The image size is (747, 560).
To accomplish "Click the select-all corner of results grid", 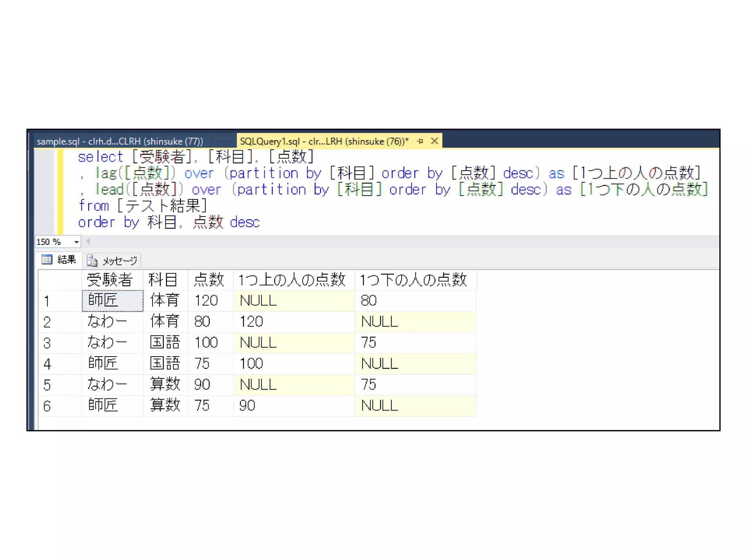I will tap(59, 280).
